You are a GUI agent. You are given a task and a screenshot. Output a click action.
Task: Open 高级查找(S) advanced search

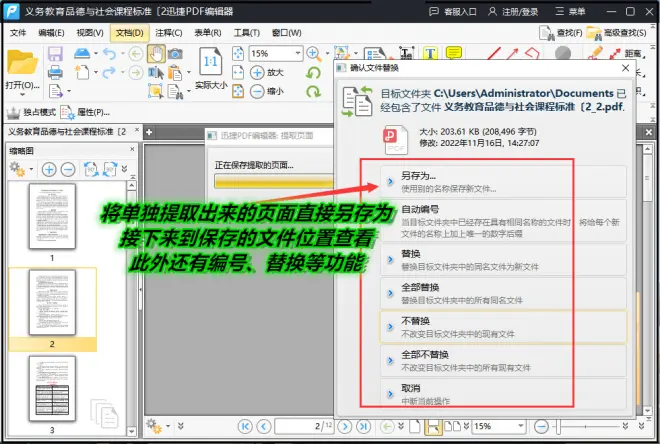617,33
